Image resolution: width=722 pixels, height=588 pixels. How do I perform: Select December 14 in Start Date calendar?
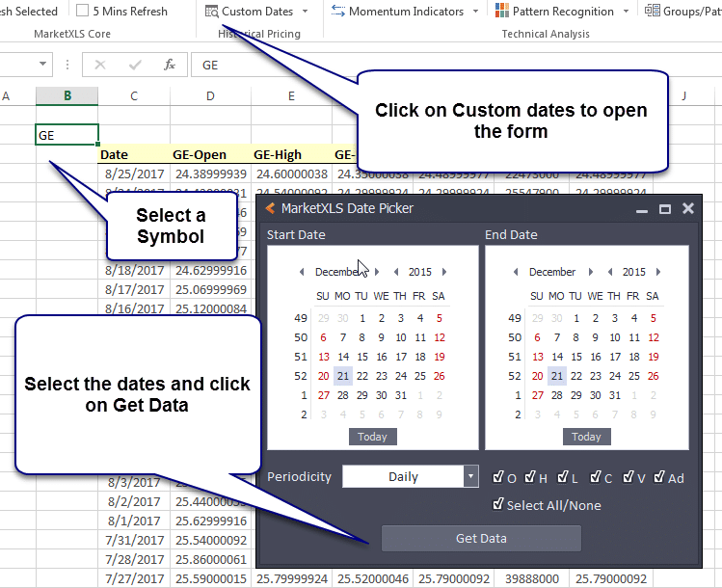pyautogui.click(x=343, y=357)
